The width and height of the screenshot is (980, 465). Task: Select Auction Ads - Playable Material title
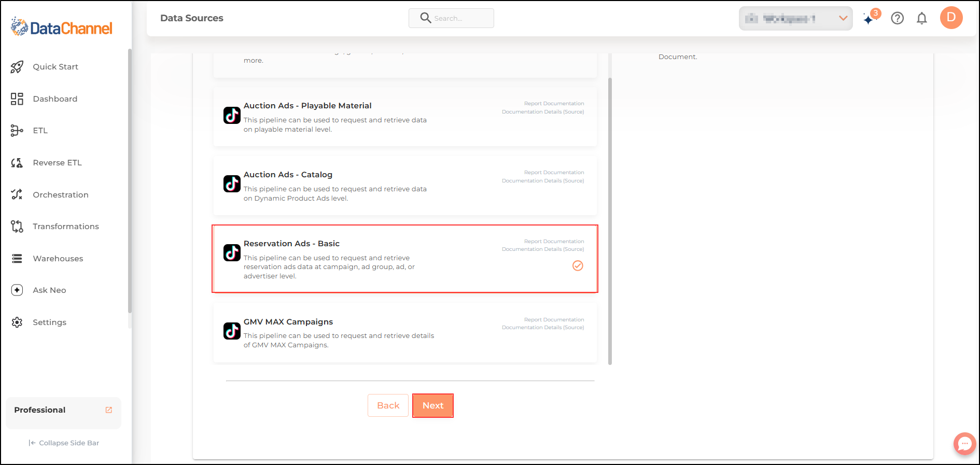[307, 106]
